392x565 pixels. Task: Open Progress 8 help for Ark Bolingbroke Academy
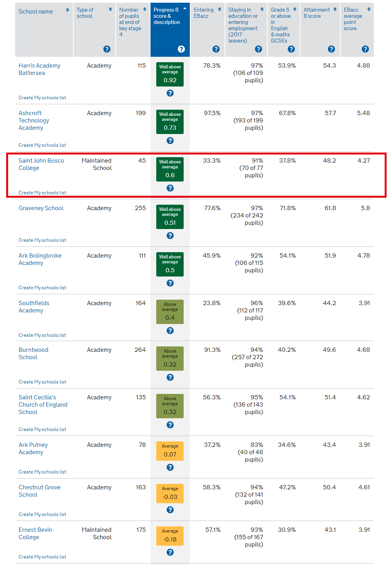click(x=170, y=283)
